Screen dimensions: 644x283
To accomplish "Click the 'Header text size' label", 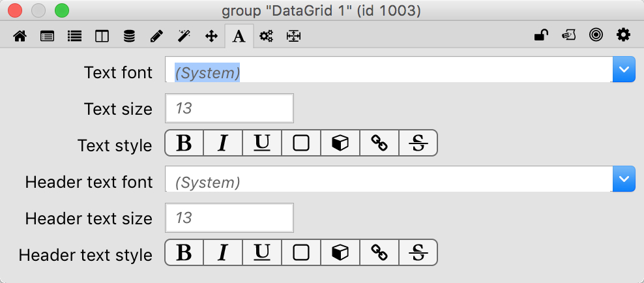I will tap(89, 218).
